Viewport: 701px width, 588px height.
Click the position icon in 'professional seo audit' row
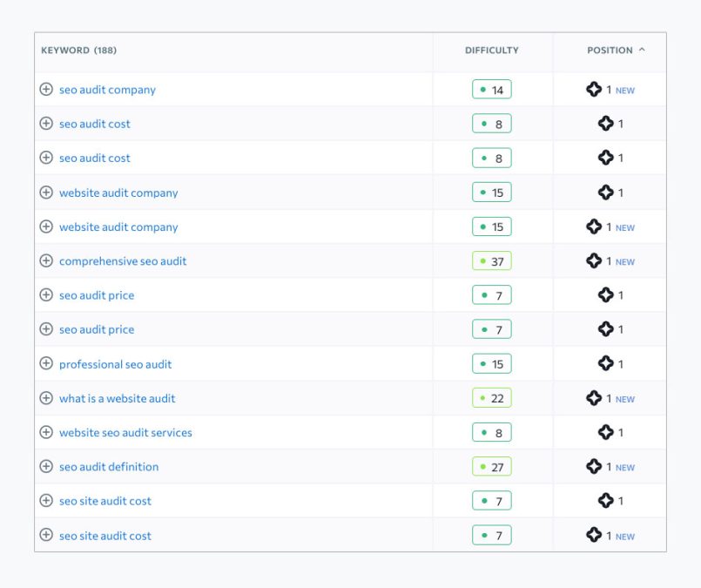(x=606, y=363)
